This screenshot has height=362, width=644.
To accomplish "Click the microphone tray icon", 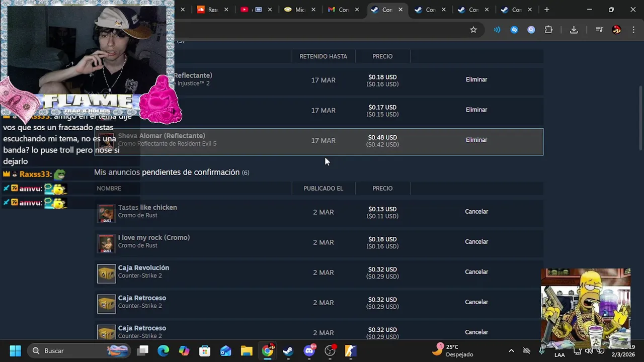I will [542, 350].
